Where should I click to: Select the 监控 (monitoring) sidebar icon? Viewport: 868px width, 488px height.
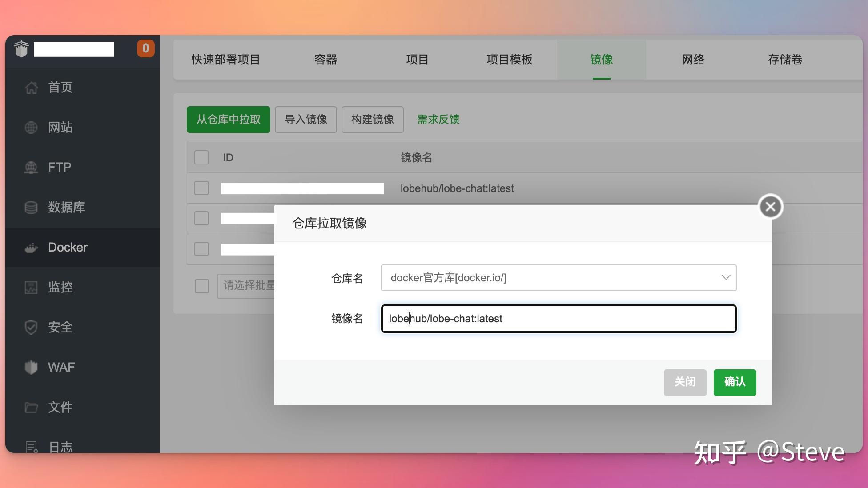[x=60, y=287]
